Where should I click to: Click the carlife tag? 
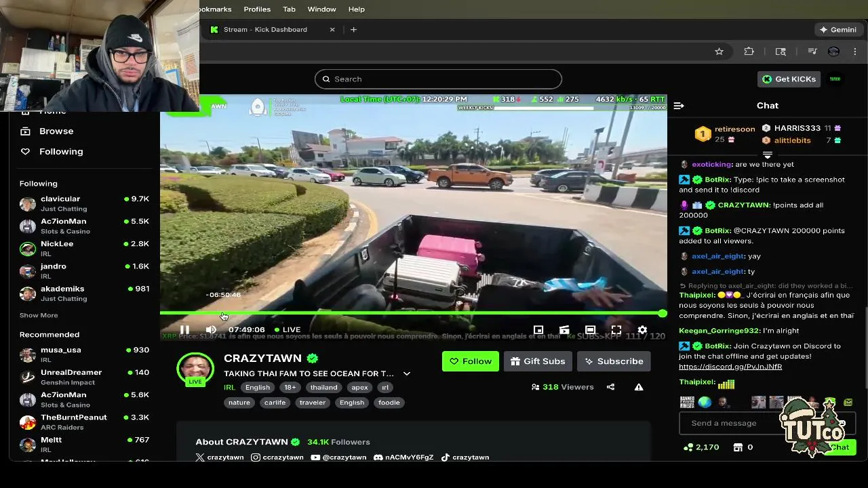[x=275, y=403]
